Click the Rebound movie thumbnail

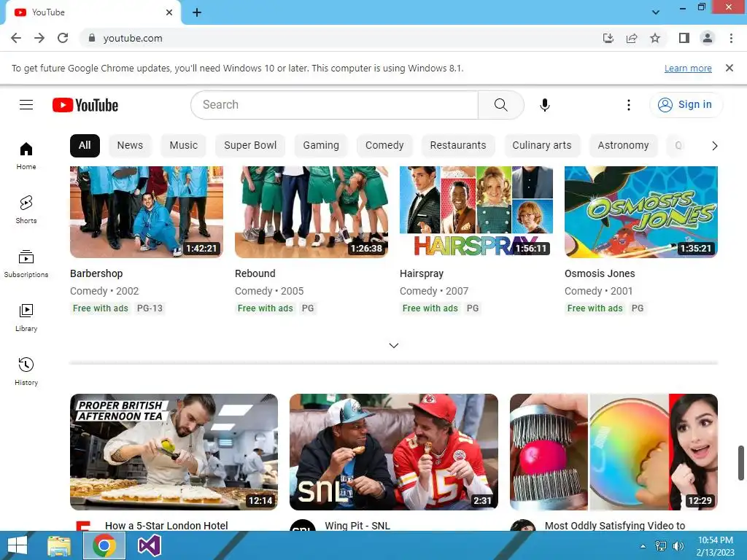311,212
